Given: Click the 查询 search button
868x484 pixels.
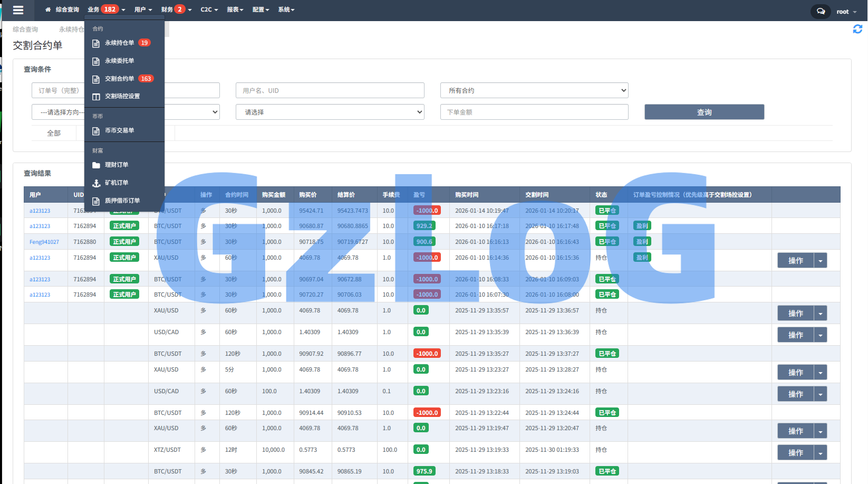Looking at the screenshot, I should [703, 112].
